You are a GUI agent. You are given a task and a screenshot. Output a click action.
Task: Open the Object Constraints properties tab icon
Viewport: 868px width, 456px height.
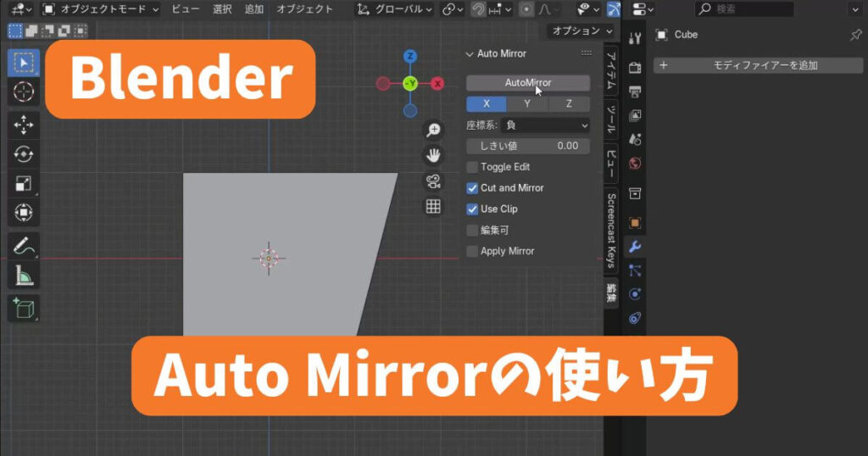pos(635,318)
